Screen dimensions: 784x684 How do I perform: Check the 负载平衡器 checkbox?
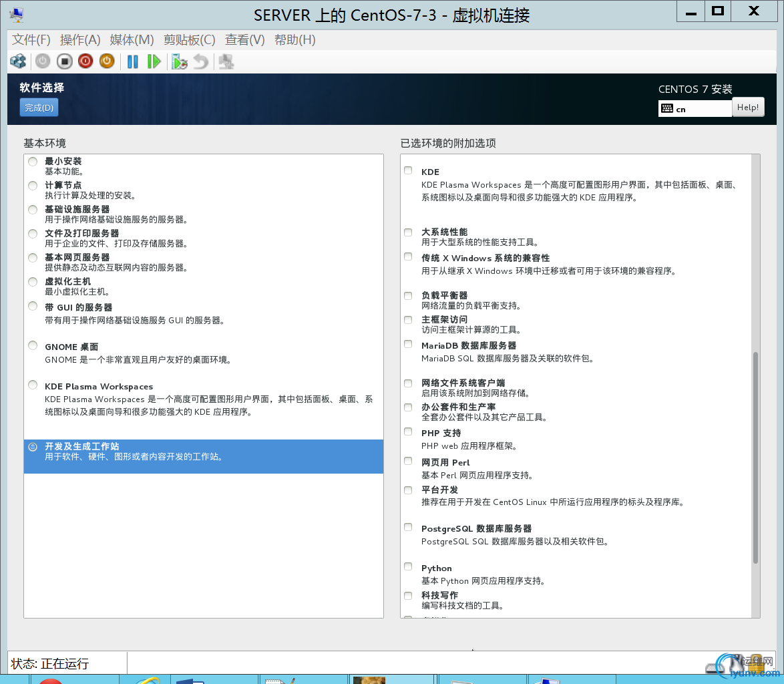point(409,295)
